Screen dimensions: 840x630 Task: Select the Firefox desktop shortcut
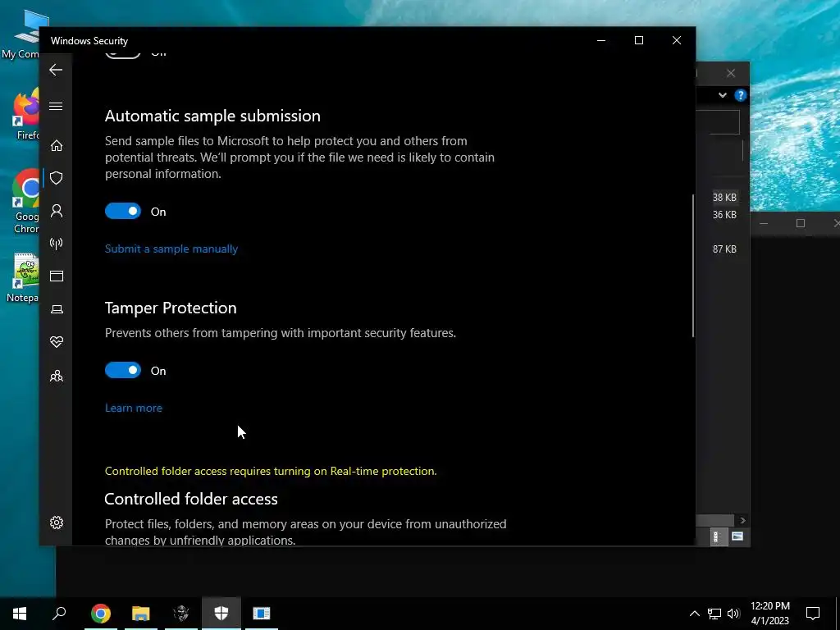[25, 115]
